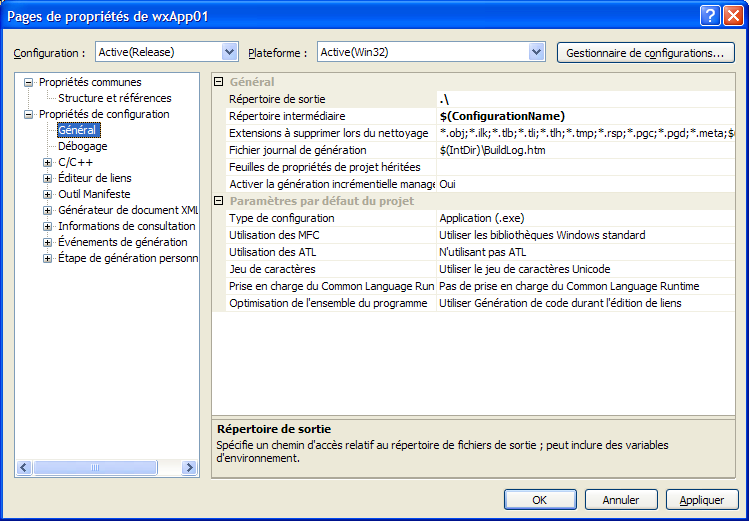749x521 pixels.
Task: Close the wxApp01 properties dialog
Action: (x=732, y=16)
